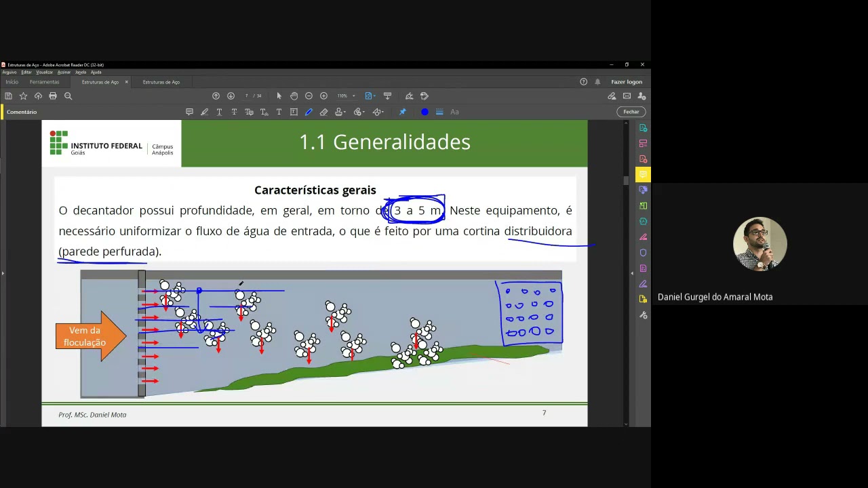Select the add text box tool
This screenshot has height=488, width=868.
tap(294, 112)
